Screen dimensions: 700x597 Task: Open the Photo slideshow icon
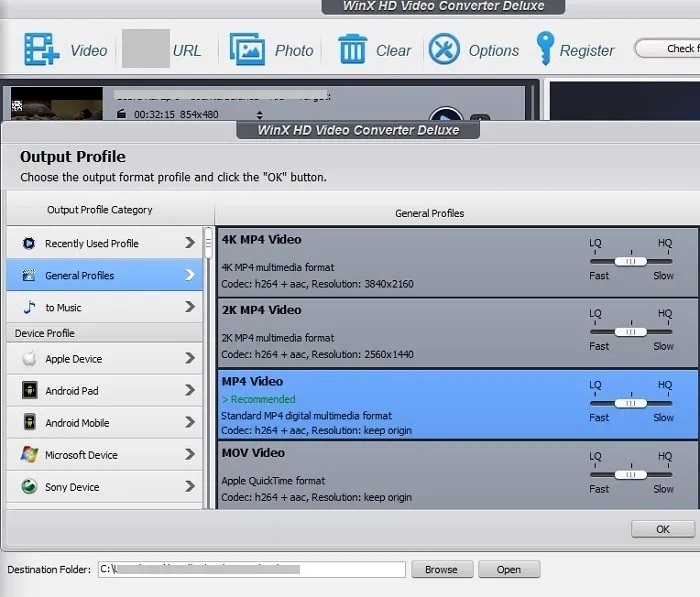point(247,49)
